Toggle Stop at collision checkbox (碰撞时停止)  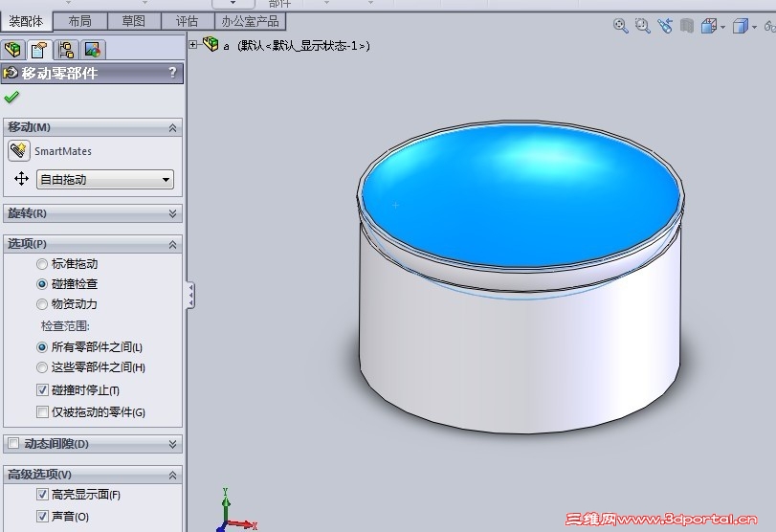42,390
